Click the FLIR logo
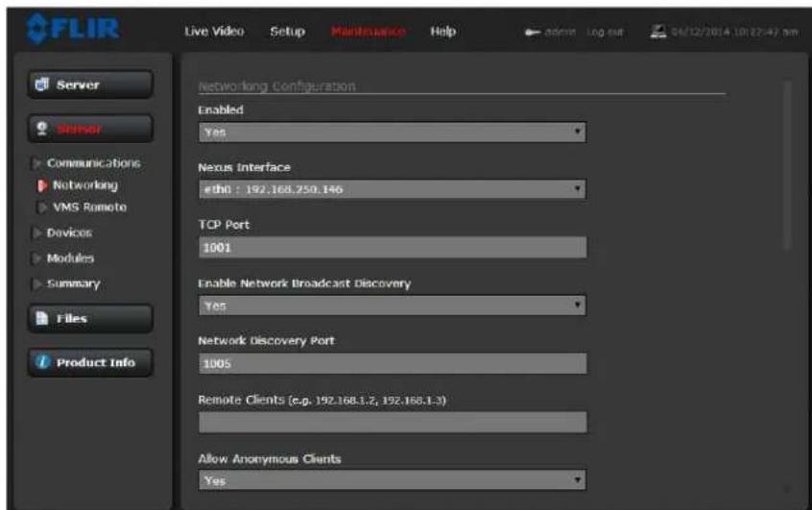The height and width of the screenshot is (510, 812). (73, 29)
